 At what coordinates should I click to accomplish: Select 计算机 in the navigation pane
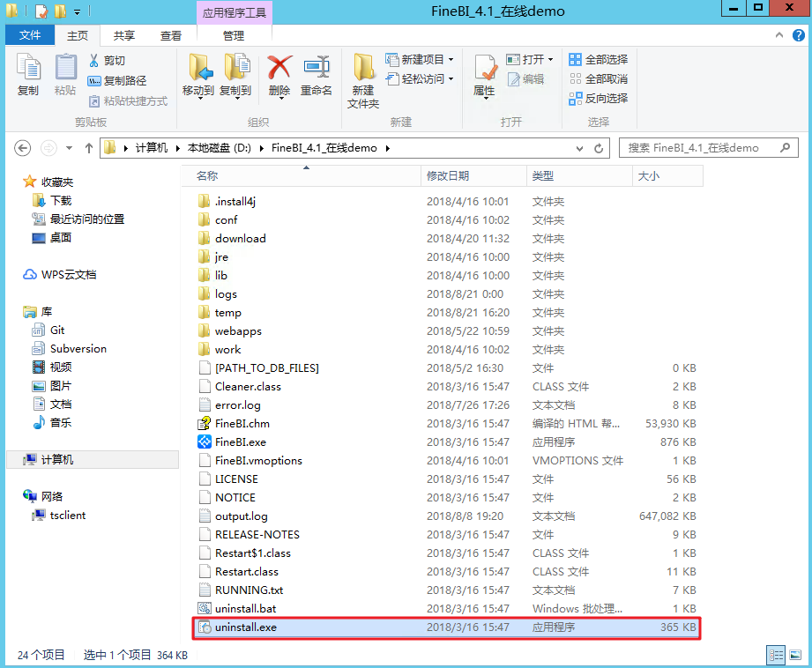coord(93,459)
